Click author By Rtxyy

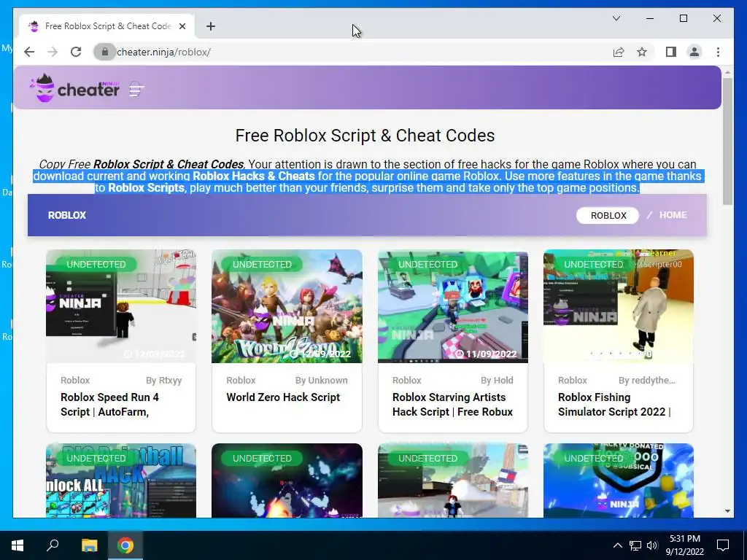click(164, 380)
